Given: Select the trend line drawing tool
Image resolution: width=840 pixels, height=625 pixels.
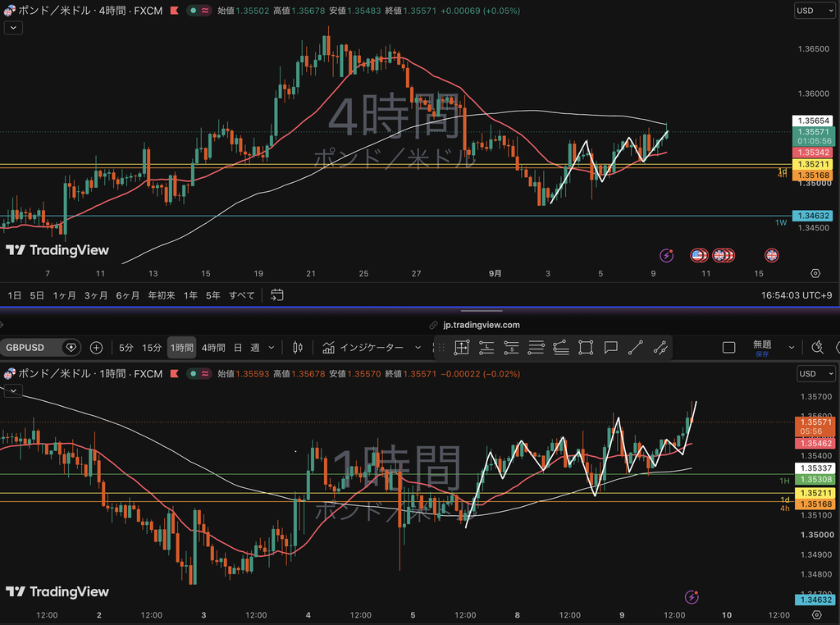Looking at the screenshot, I should 636,348.
